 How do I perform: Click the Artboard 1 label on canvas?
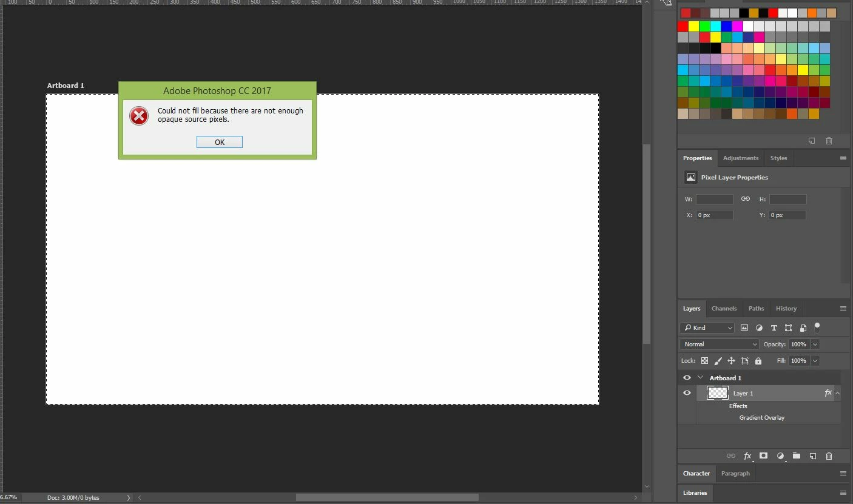66,86
